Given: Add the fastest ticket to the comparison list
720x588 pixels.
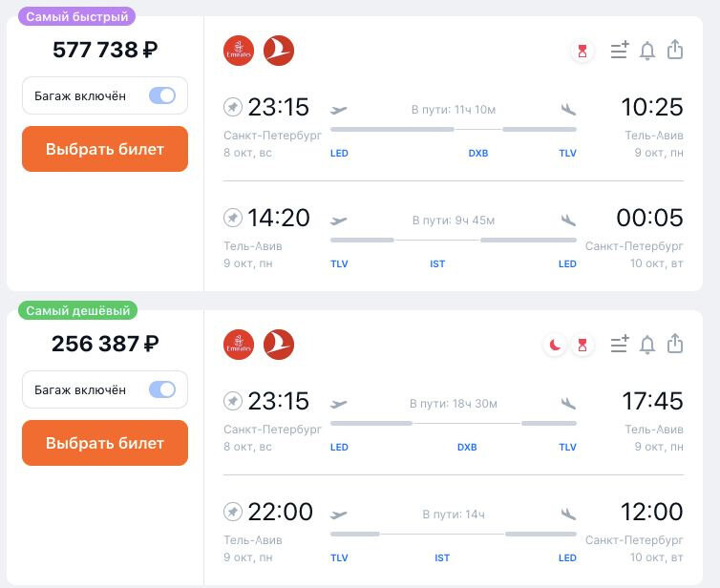Looking at the screenshot, I should 620,51.
